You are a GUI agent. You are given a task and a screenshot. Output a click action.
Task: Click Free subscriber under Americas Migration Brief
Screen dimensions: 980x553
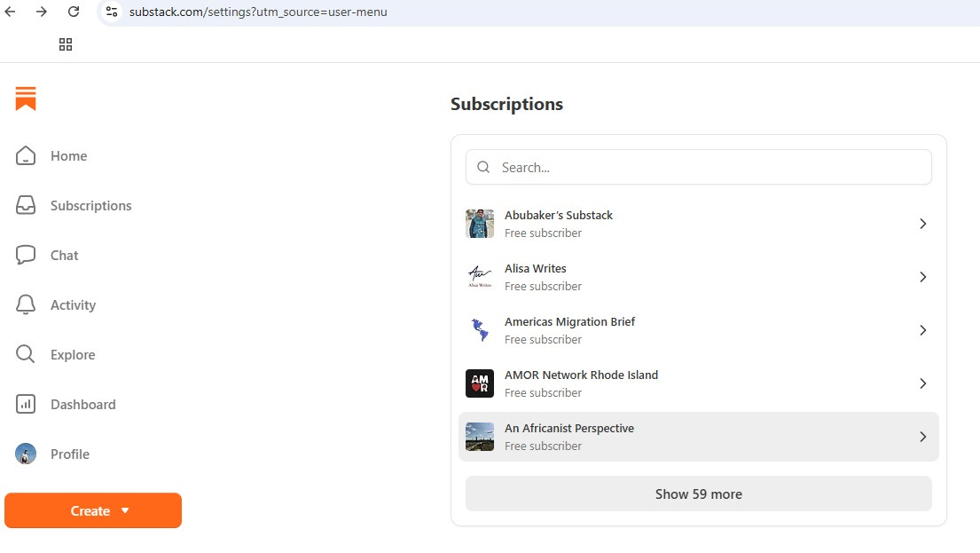pyautogui.click(x=543, y=339)
